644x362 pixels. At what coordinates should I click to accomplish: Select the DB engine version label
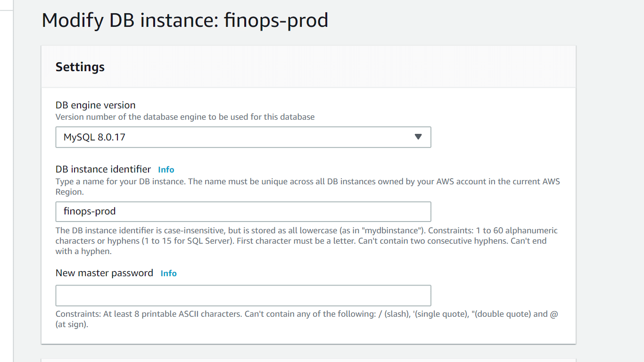(95, 105)
